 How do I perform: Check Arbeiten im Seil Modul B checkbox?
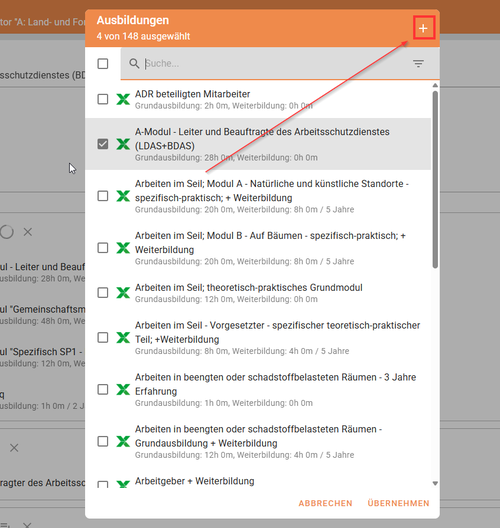click(103, 248)
